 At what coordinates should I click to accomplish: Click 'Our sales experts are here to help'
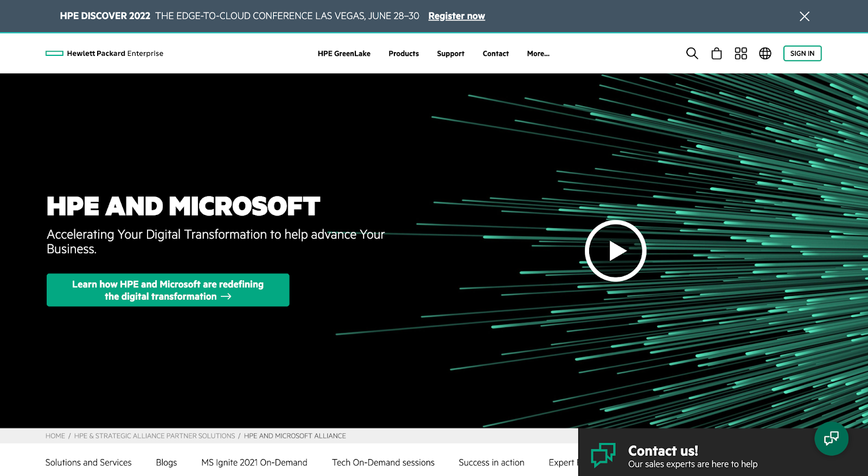pyautogui.click(x=693, y=464)
